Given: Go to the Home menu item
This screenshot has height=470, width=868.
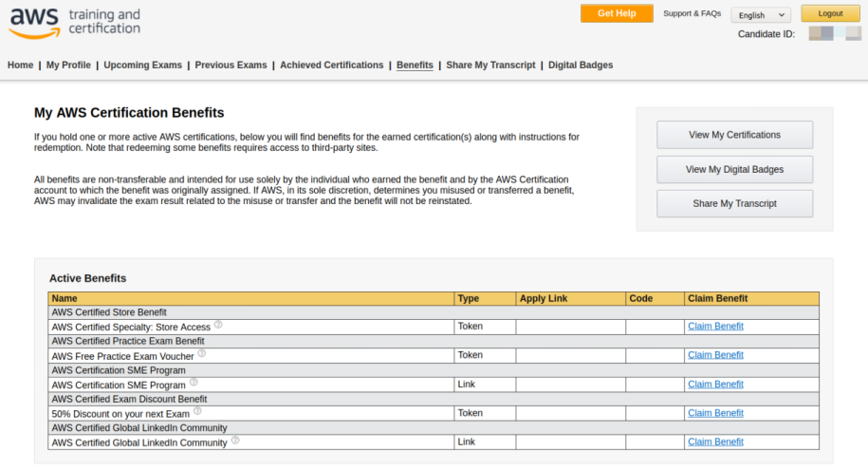Looking at the screenshot, I should [21, 65].
